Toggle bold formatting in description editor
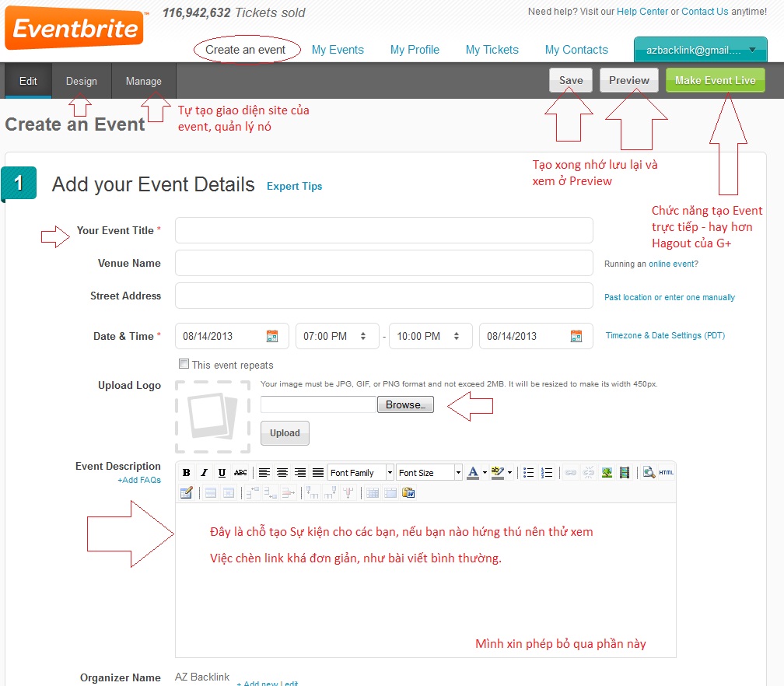Image resolution: width=784 pixels, height=686 pixels. tap(186, 473)
